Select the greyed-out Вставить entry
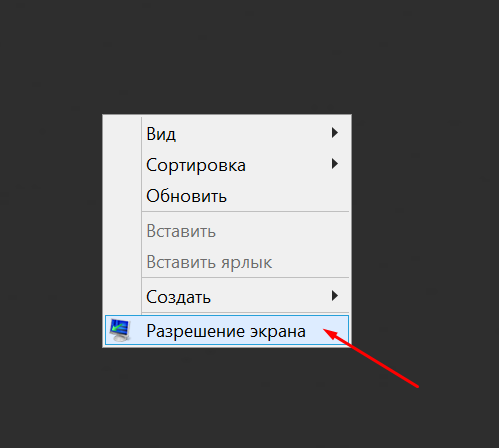The image size is (499, 448). pyautogui.click(x=227, y=231)
